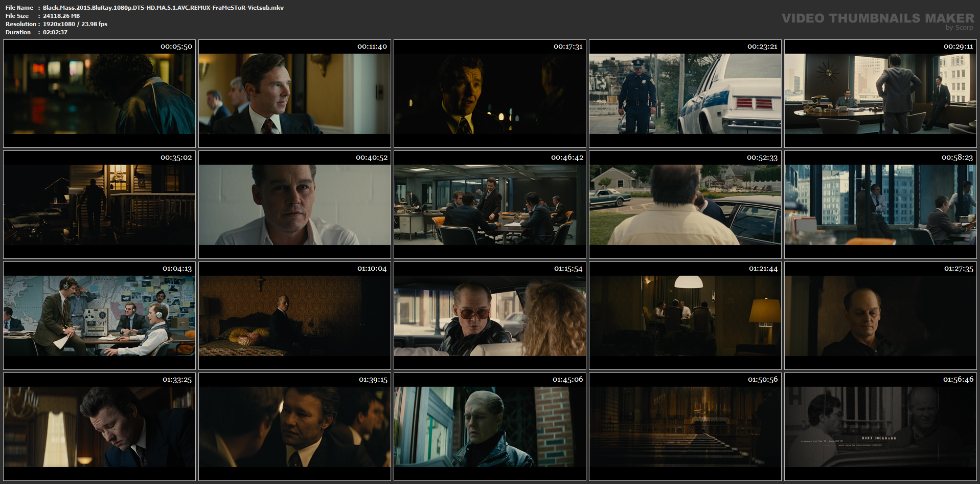Select the office scene thumbnail at 00:29:11
Viewport: 980px width, 484px height.
[x=880, y=94]
